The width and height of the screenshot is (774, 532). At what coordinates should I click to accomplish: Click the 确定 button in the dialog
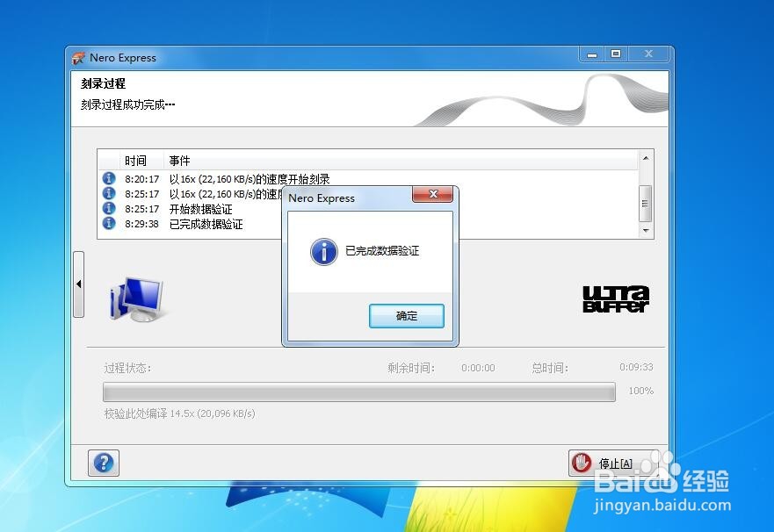[x=406, y=315]
